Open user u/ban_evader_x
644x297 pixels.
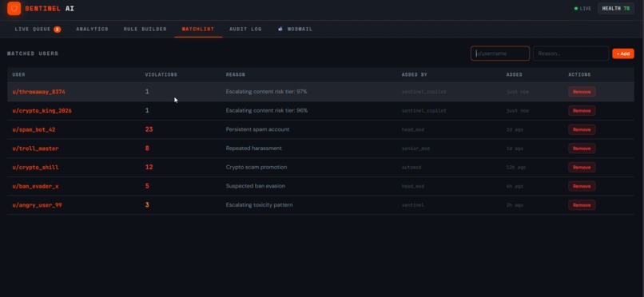[35, 186]
